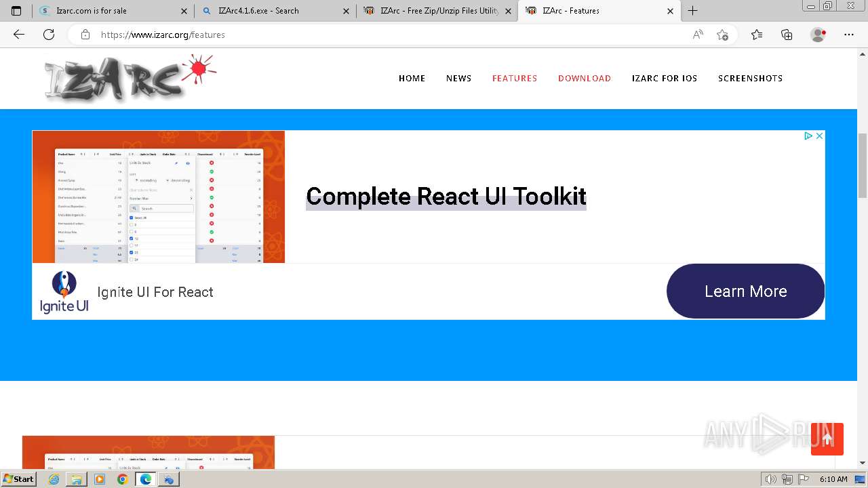868x488 pixels.
Task: Click 'Ignite UI For React' text
Action: [155, 292]
